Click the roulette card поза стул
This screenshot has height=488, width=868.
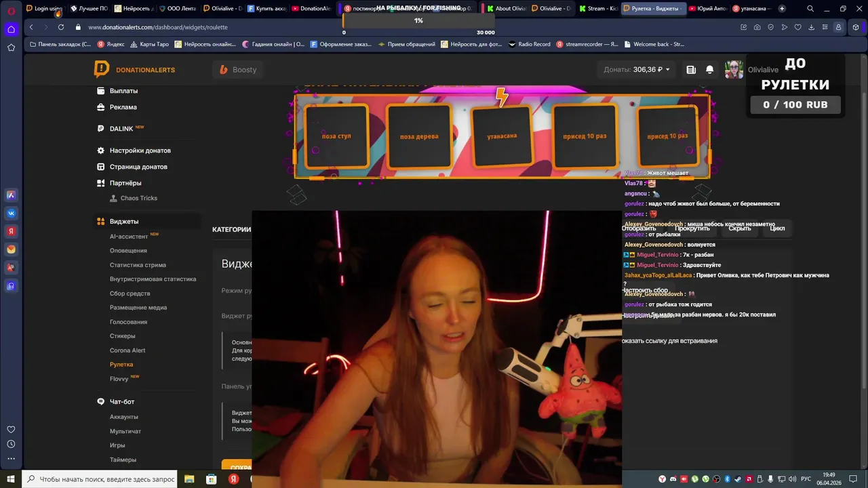pos(336,136)
